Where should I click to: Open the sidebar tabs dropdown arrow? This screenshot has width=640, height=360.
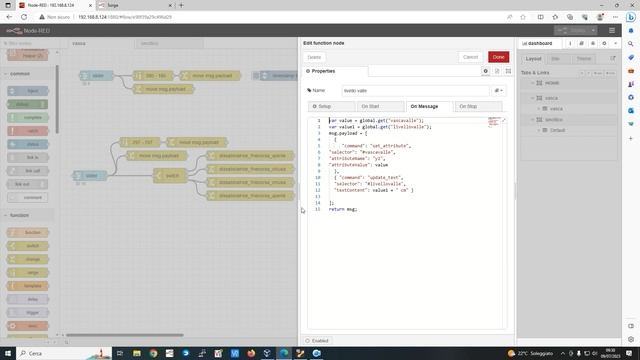click(x=616, y=43)
